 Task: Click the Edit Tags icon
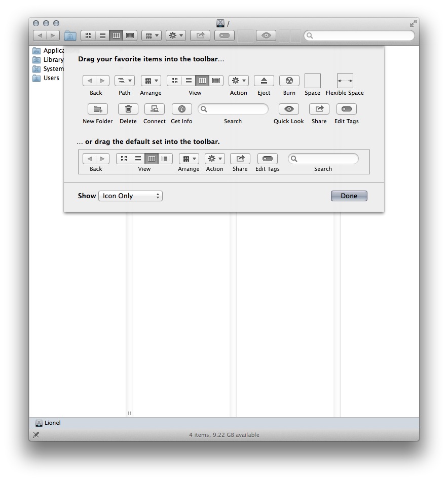[346, 109]
